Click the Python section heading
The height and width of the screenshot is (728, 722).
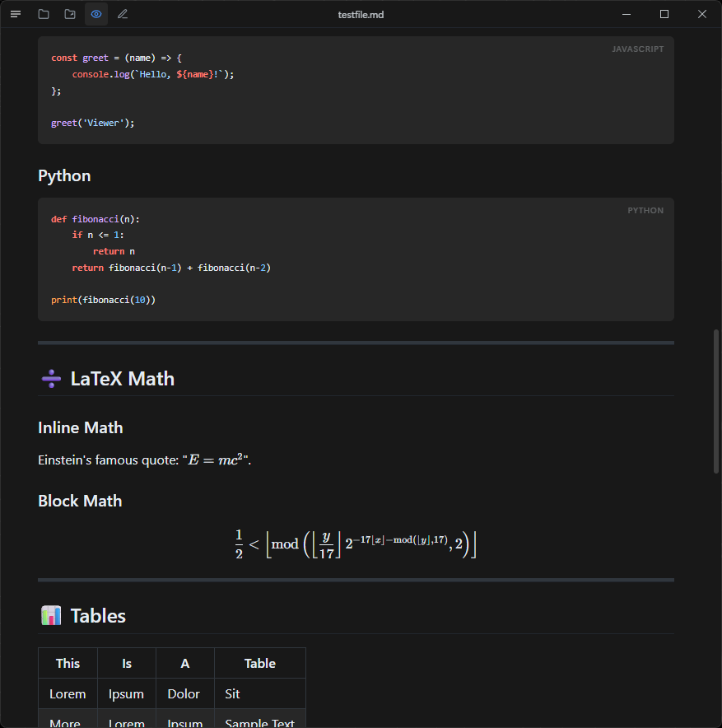click(64, 175)
